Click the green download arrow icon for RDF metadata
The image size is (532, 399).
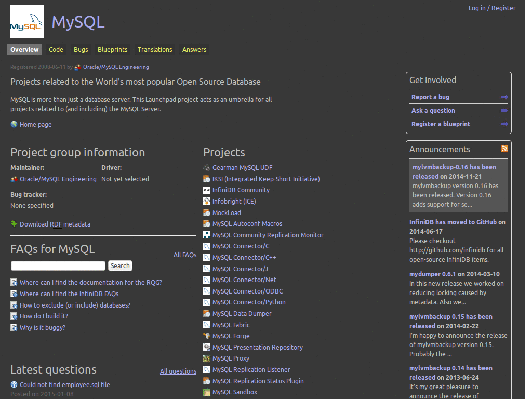click(14, 223)
